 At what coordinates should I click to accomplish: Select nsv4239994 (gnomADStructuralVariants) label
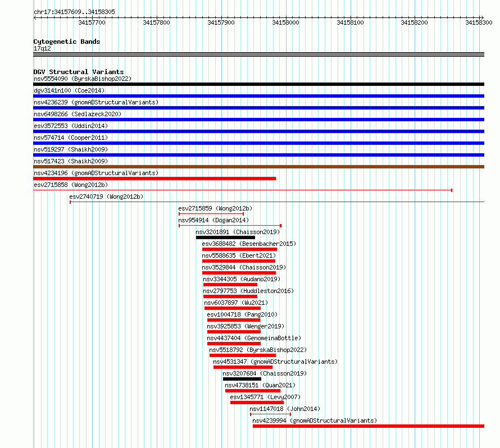pyautogui.click(x=315, y=420)
